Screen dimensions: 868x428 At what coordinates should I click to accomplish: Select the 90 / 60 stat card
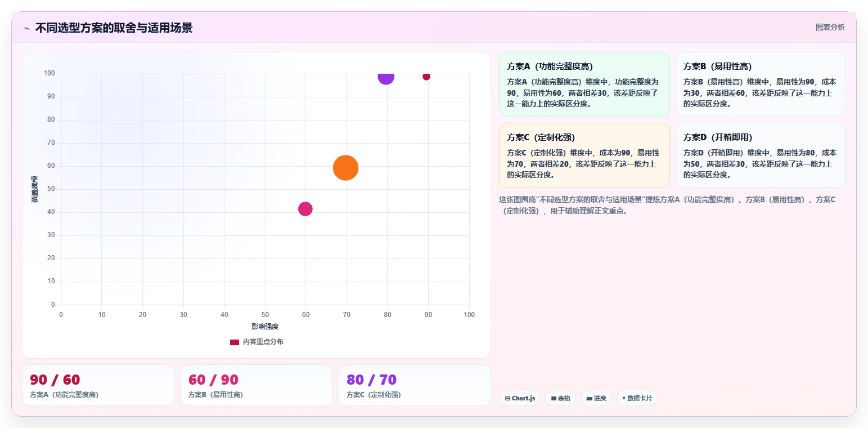pyautogui.click(x=98, y=385)
